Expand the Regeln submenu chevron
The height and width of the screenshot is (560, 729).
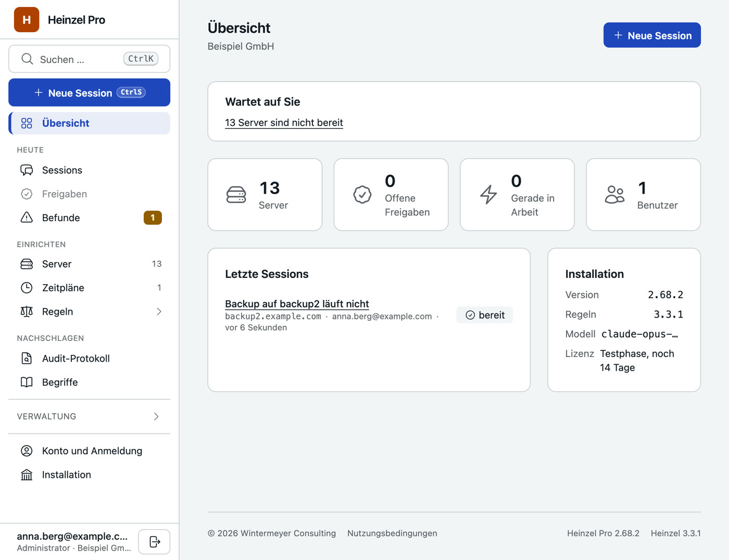pos(159,312)
